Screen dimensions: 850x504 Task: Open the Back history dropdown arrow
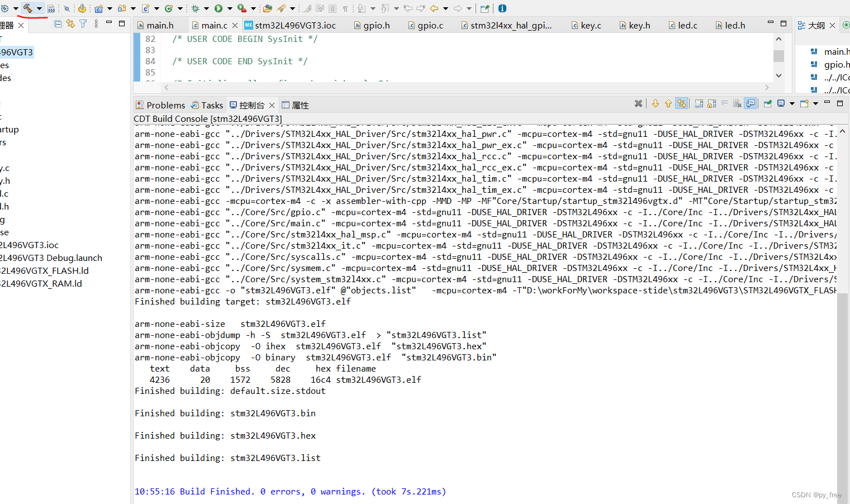[445, 8]
